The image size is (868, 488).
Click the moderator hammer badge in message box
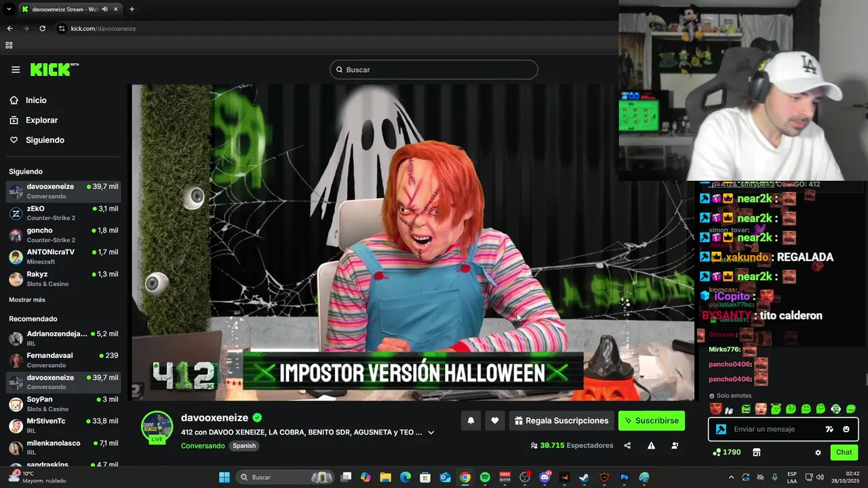(x=721, y=429)
